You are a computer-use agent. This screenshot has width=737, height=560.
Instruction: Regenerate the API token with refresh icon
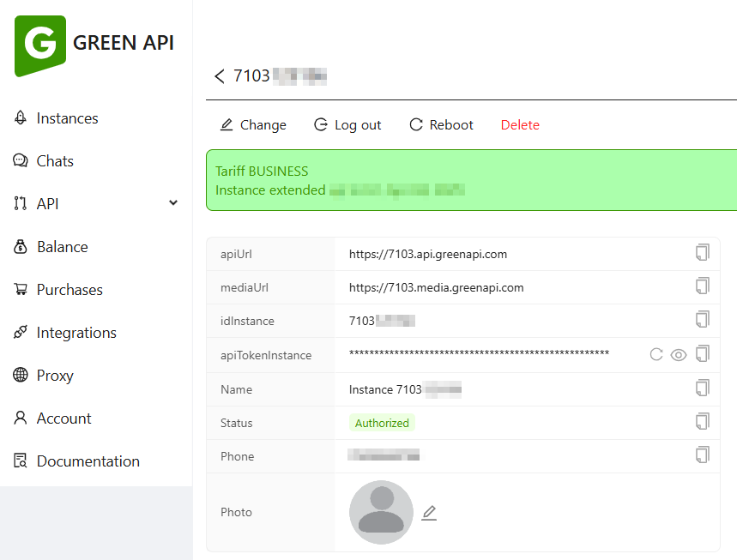click(656, 354)
